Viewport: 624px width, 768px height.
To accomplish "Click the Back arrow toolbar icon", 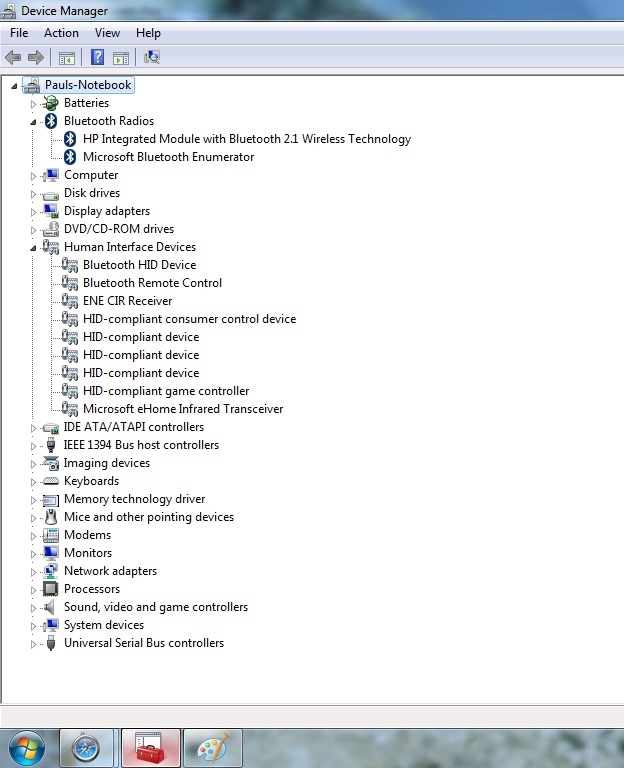I will pos(13,58).
